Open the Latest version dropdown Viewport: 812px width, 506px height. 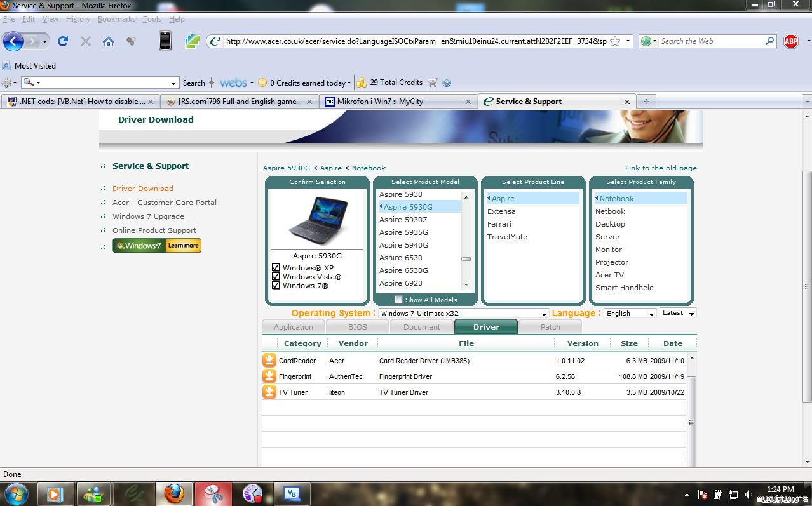pos(678,313)
